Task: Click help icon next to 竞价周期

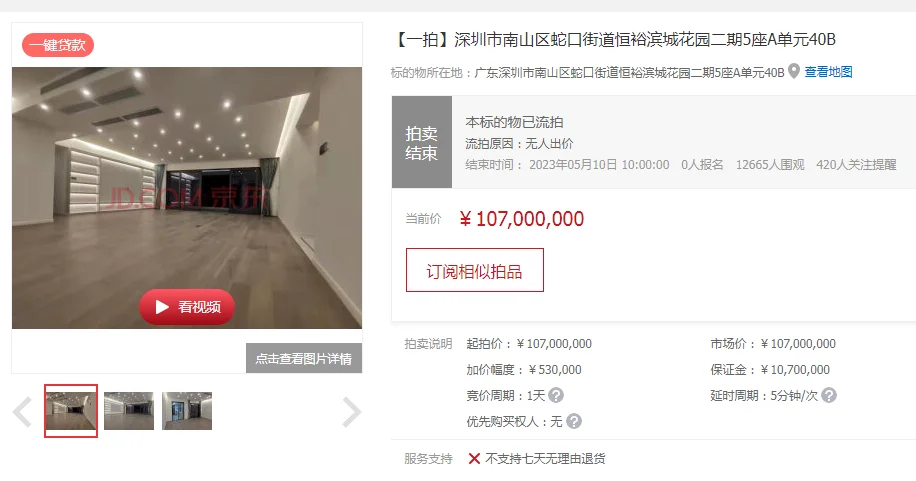Action: 556,396
